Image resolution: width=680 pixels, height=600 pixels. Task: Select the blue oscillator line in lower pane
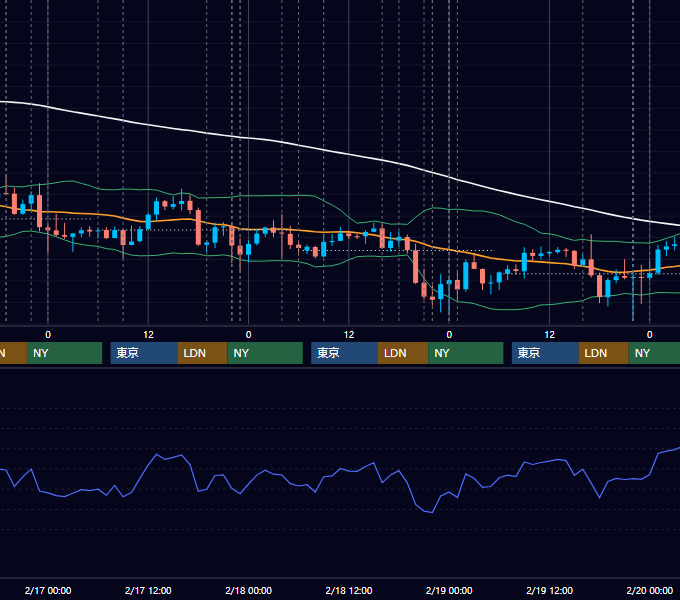(338, 469)
